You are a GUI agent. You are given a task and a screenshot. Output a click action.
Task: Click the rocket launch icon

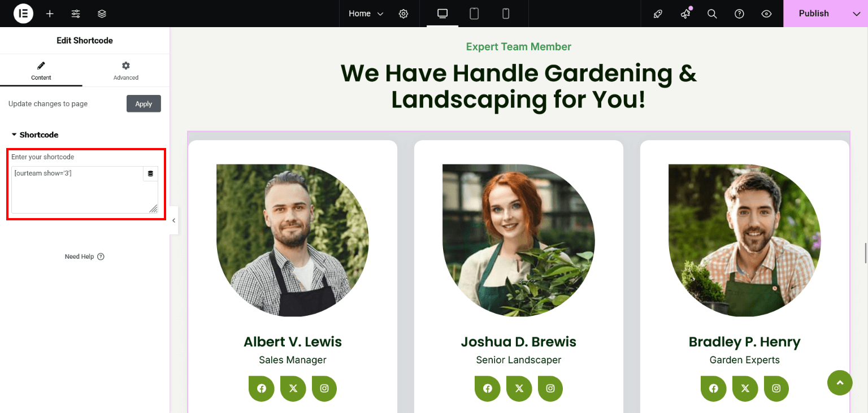[x=658, y=14]
